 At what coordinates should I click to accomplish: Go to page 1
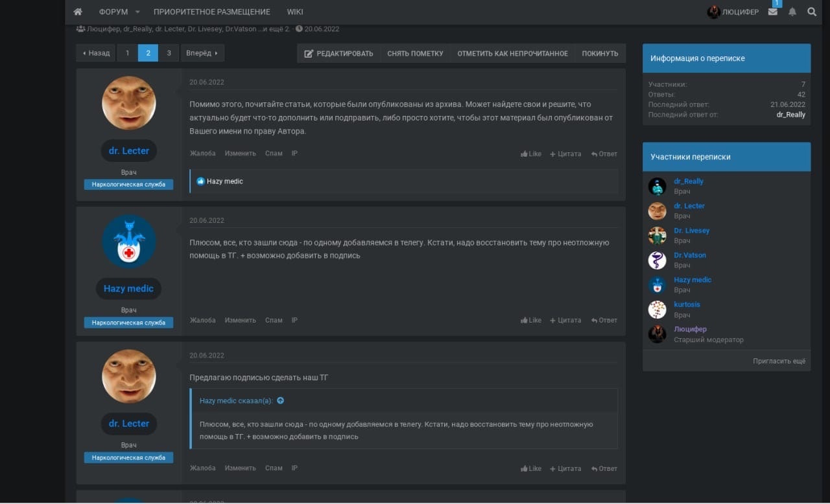tap(127, 53)
